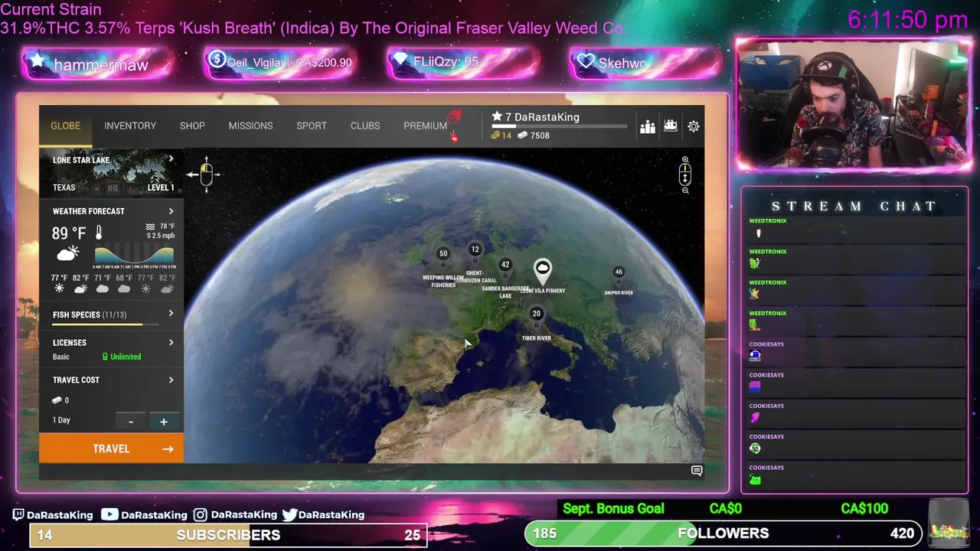980x551 pixels.
Task: Select the Weeping Willow Fisheries level 50 pin
Action: (443, 254)
